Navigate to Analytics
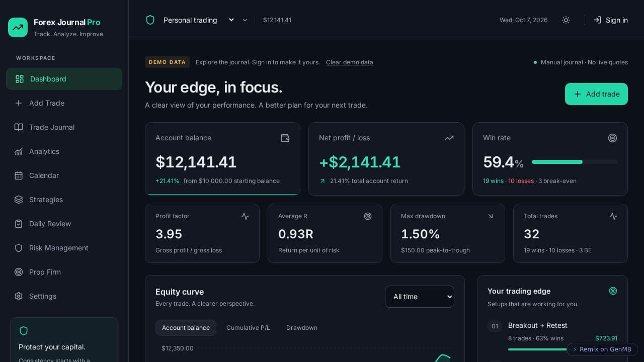 (x=64, y=151)
